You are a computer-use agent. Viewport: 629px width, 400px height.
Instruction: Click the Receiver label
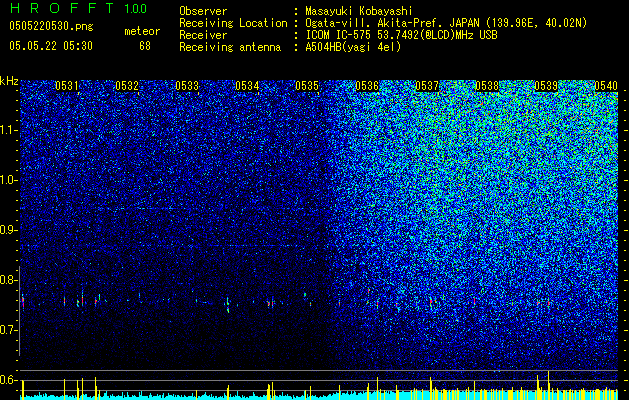pyautogui.click(x=203, y=35)
